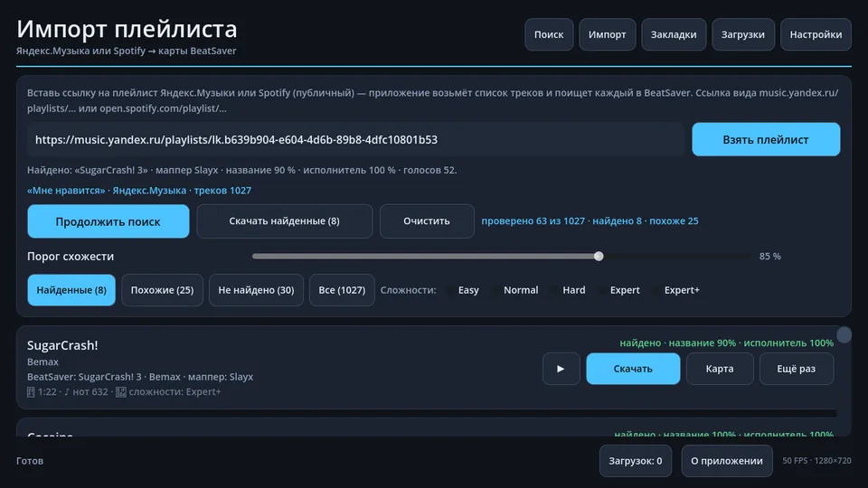Switch to the Импорт tab
The image size is (868, 488).
pyautogui.click(x=608, y=34)
